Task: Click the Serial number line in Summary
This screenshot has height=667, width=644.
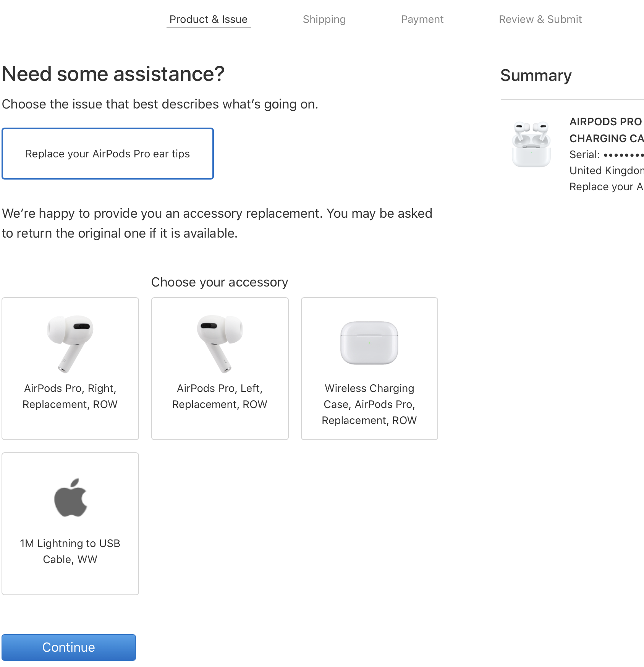Action: pyautogui.click(x=607, y=155)
